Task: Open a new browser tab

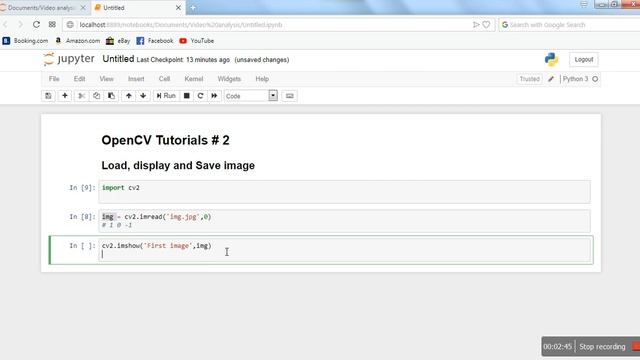Action: click(x=193, y=8)
